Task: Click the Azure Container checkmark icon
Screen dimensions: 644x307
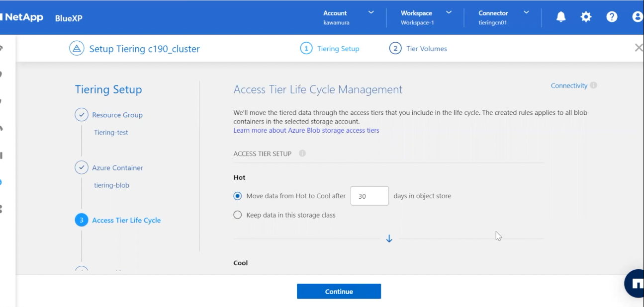Action: tap(82, 167)
